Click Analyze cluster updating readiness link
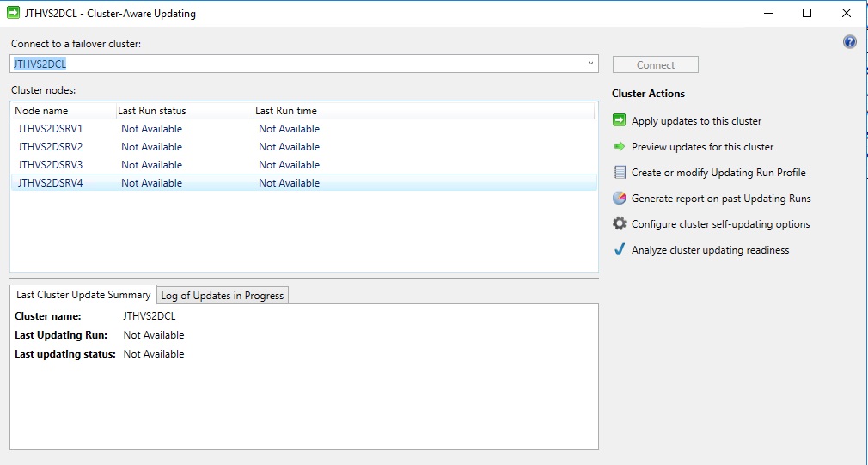 710,249
